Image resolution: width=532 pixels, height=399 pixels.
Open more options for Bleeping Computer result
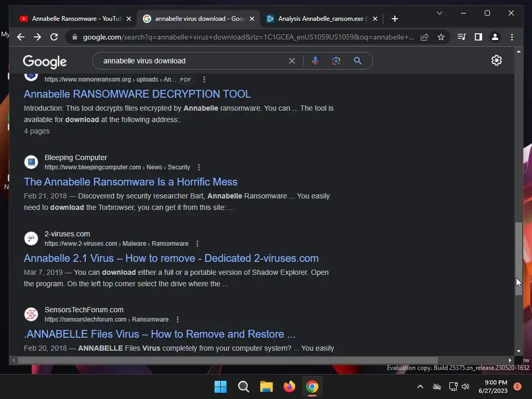click(199, 167)
